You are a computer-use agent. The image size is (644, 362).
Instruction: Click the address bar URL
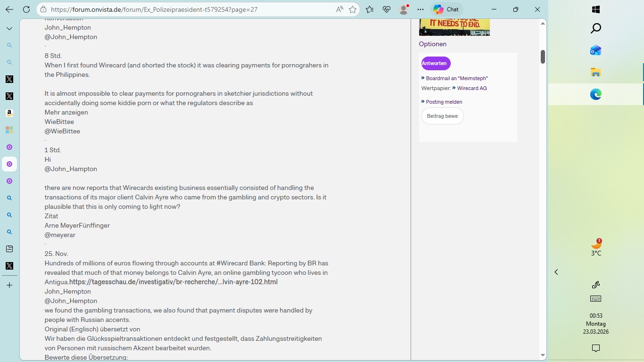(154, 9)
